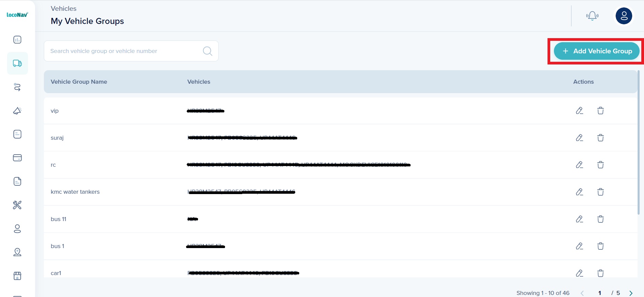Open the user profile avatar
Screen dimensions: 644x297
tap(624, 16)
